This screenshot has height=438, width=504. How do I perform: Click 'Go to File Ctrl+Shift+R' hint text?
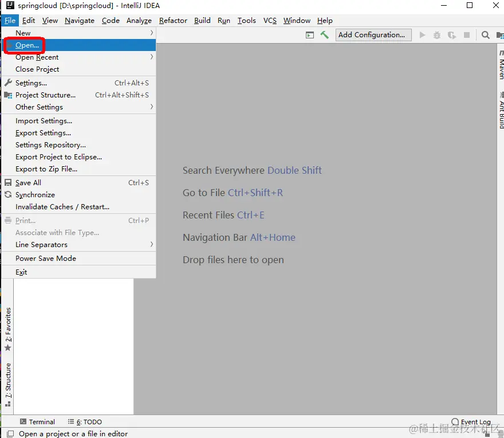click(x=233, y=193)
